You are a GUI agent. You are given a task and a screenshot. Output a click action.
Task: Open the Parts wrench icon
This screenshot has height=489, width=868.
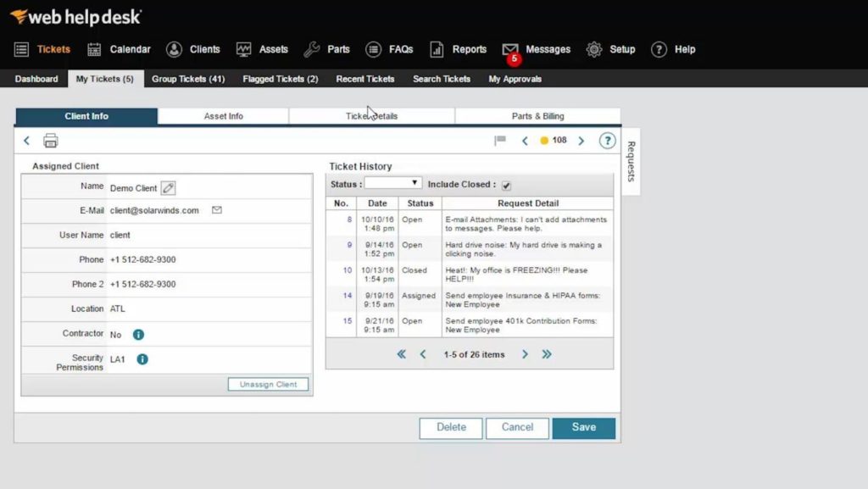tap(312, 50)
